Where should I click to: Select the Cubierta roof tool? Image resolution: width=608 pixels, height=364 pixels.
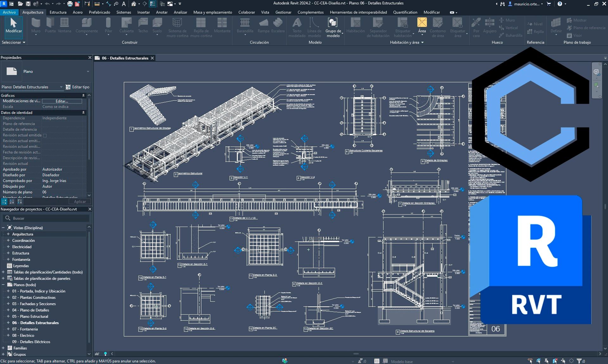[126, 25]
